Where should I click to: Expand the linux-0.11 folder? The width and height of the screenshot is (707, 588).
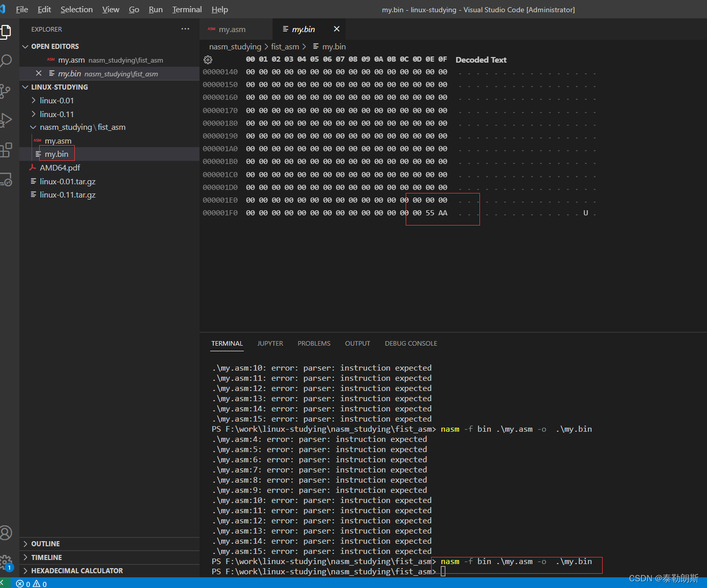109,114
